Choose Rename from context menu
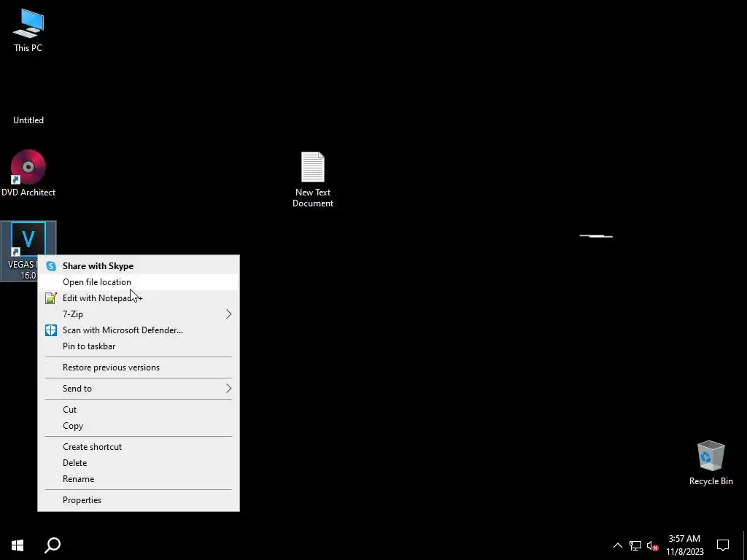The height and width of the screenshot is (560, 747). tap(139, 479)
